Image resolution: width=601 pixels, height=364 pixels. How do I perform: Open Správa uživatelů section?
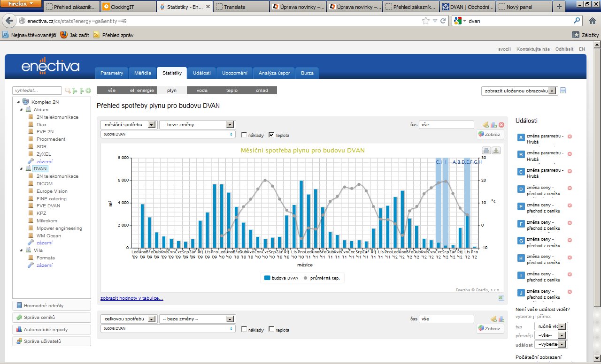(x=52, y=341)
